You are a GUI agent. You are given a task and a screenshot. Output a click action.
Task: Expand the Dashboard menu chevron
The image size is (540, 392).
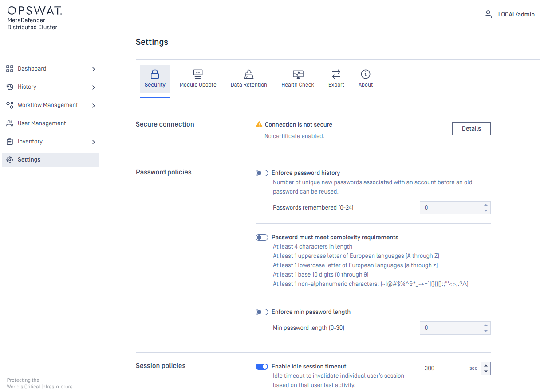[93, 69]
